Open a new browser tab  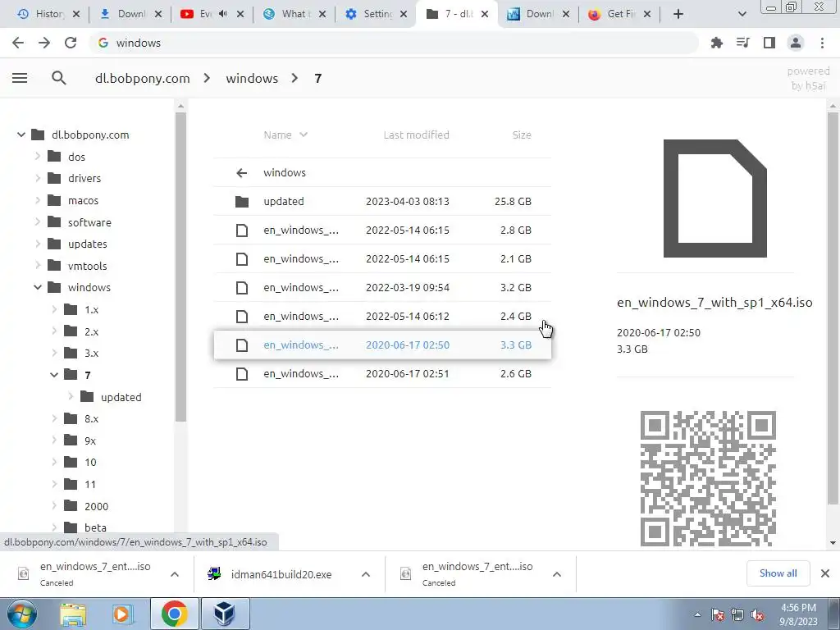[678, 14]
